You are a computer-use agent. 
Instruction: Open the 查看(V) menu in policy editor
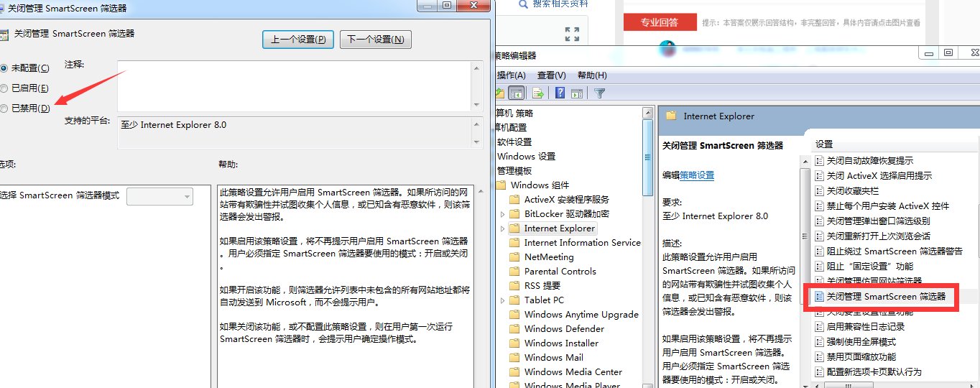pyautogui.click(x=552, y=75)
